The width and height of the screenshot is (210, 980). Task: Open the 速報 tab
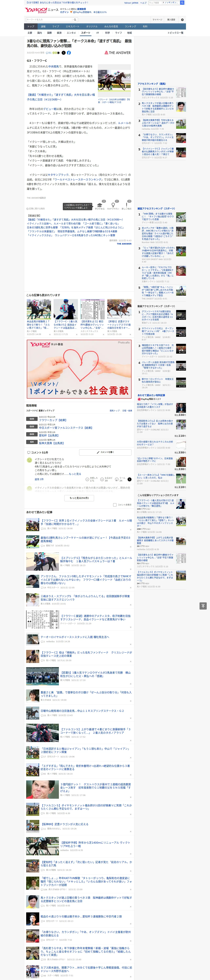(43, 27)
